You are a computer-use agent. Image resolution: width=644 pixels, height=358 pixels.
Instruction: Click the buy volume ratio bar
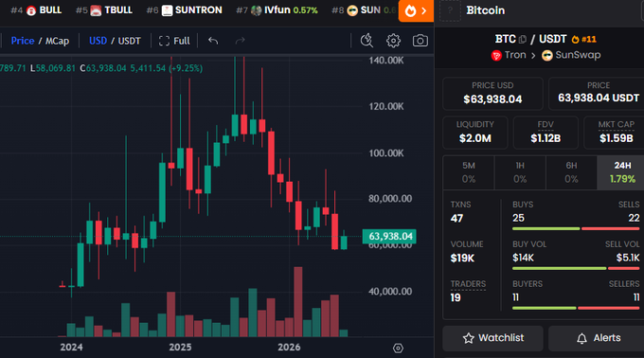(x=576, y=269)
